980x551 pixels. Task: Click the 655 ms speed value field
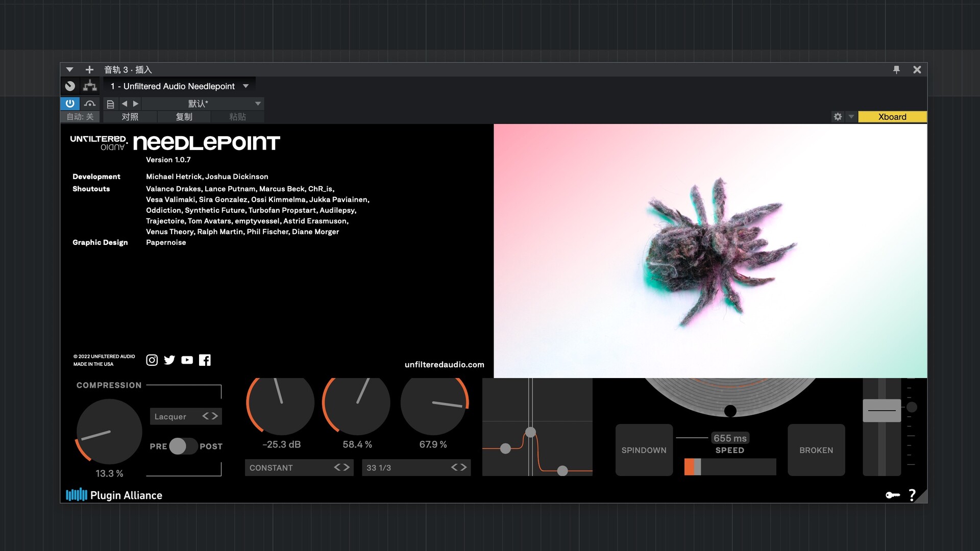[x=730, y=438]
